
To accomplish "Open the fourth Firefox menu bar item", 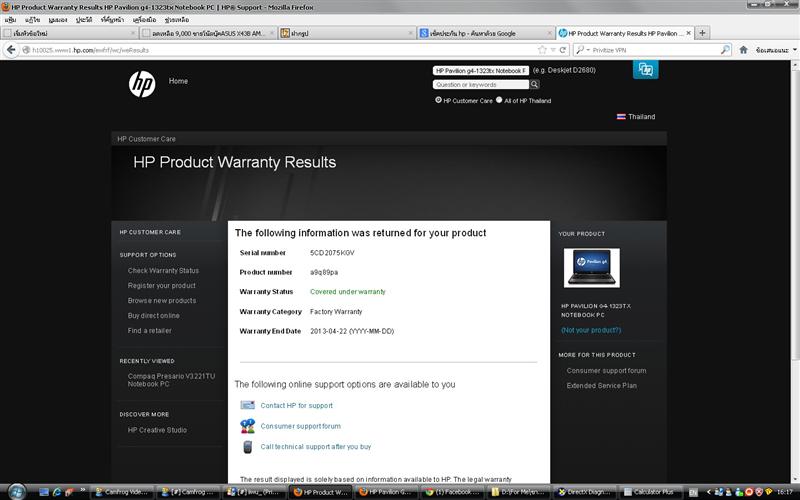I will (x=84, y=20).
